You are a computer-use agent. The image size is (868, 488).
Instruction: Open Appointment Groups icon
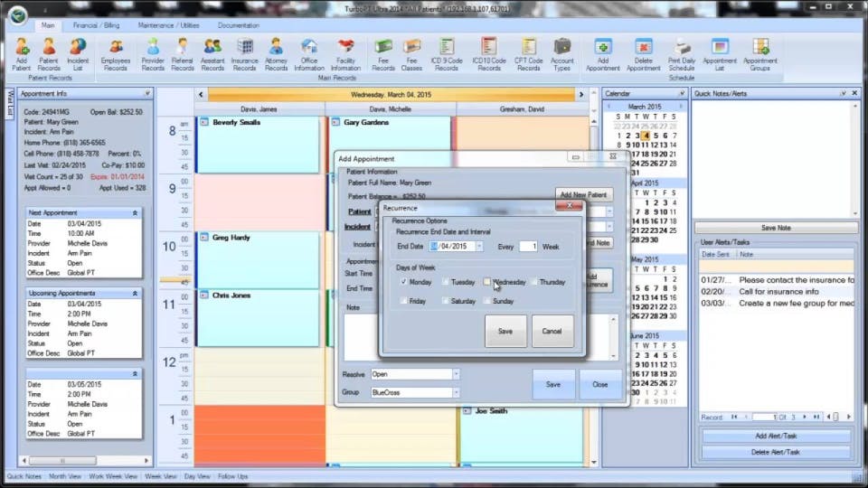pyautogui.click(x=760, y=54)
